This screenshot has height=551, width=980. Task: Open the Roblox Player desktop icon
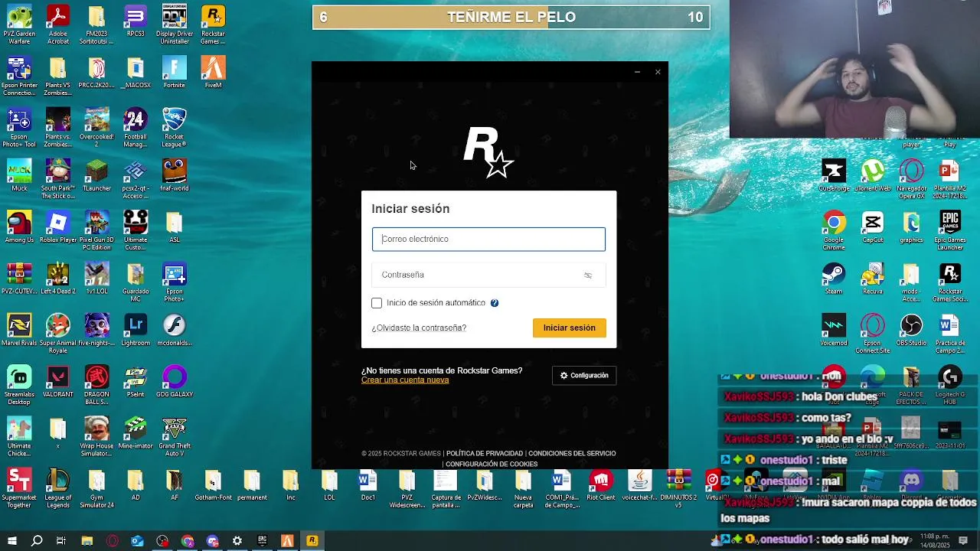[x=58, y=227]
